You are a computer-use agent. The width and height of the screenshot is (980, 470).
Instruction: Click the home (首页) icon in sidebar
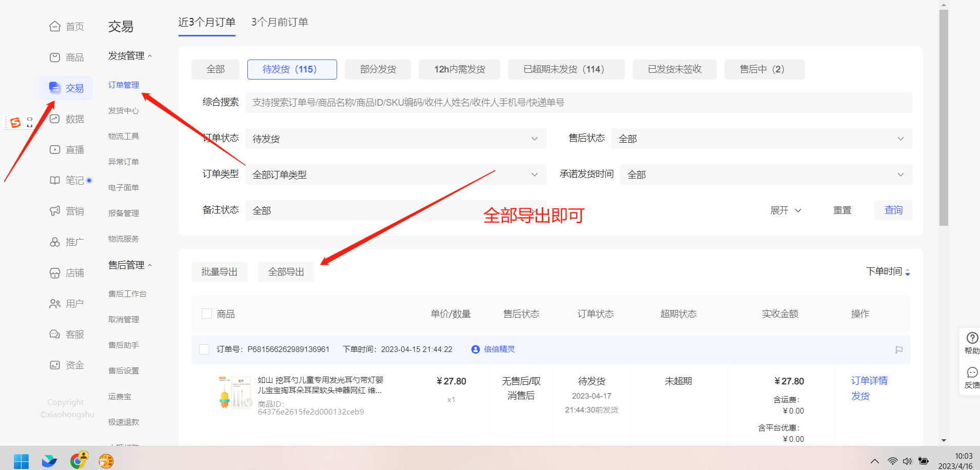[55, 27]
